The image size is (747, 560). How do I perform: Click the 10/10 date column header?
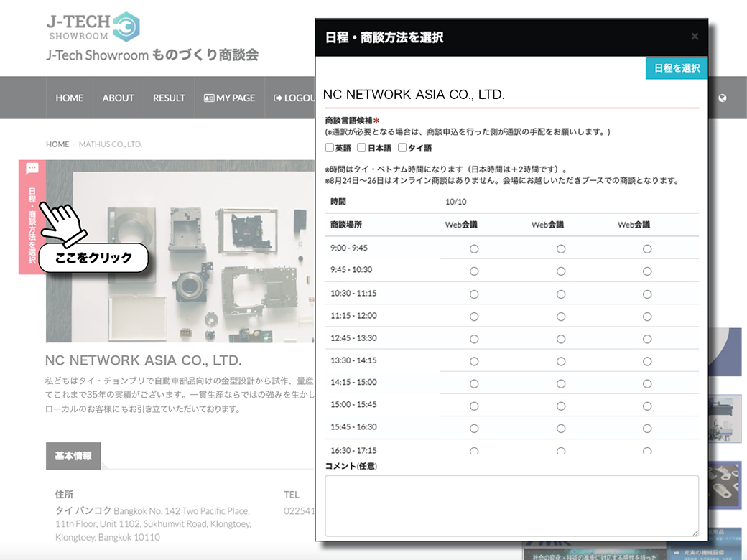coord(456,202)
